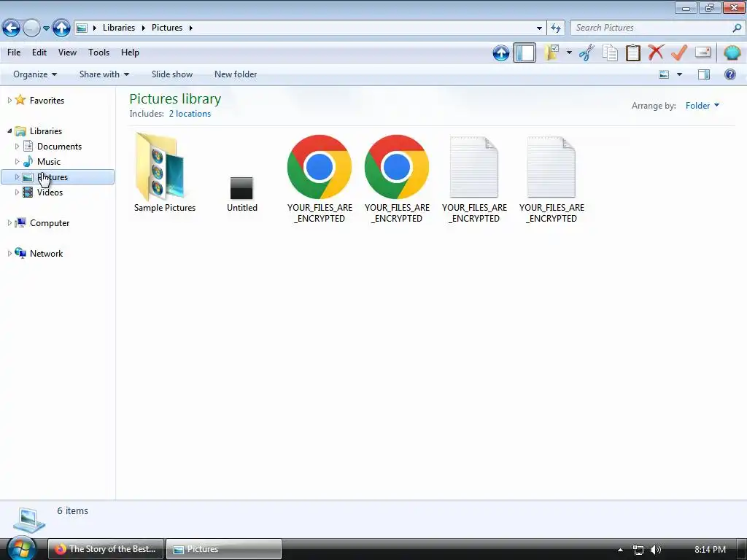Select Network in navigation pane
Image resolution: width=747 pixels, height=560 pixels.
[46, 253]
